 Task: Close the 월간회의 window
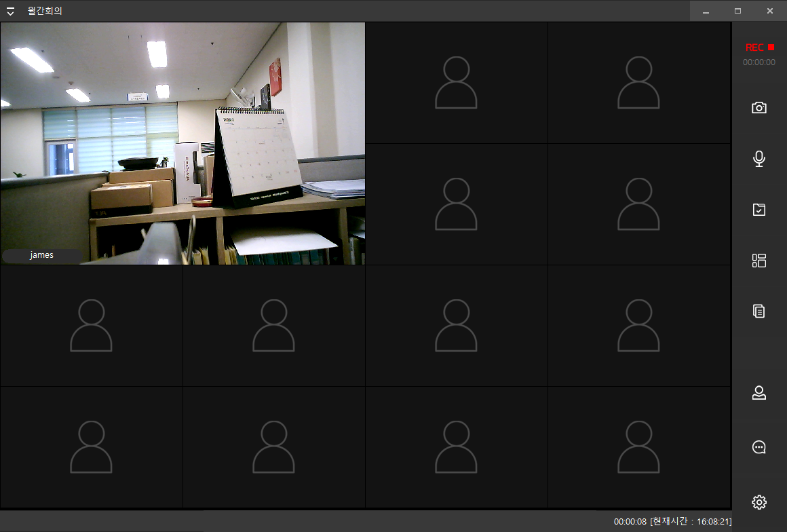[x=770, y=11]
